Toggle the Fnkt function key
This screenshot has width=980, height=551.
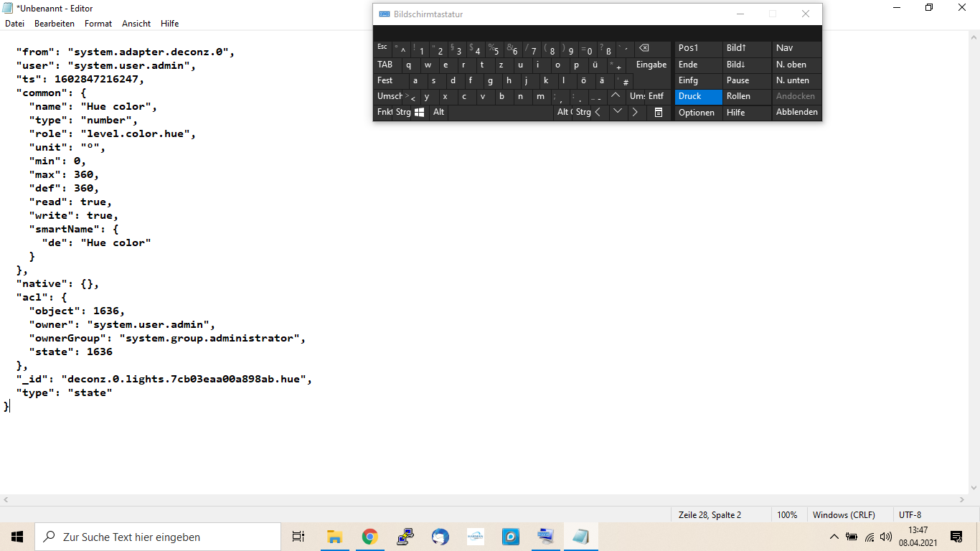384,112
